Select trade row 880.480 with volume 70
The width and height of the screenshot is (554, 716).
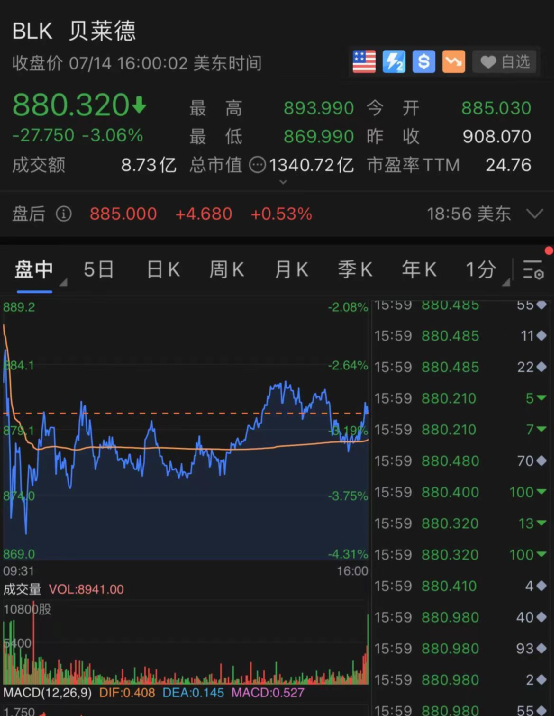click(461, 461)
